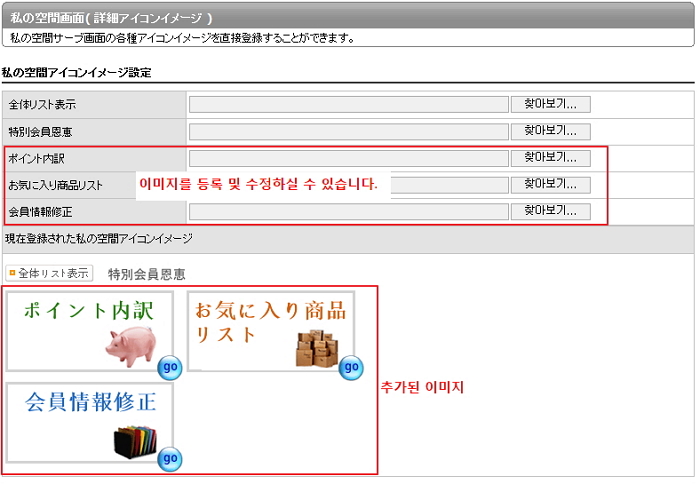Browse file for お気に入り商品リスト row

pyautogui.click(x=551, y=185)
